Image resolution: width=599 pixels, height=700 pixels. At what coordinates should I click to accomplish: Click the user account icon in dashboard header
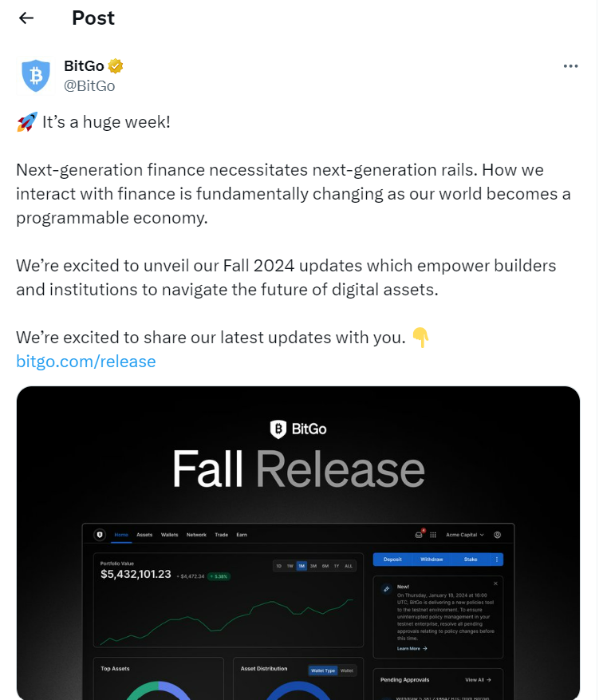[x=497, y=535]
